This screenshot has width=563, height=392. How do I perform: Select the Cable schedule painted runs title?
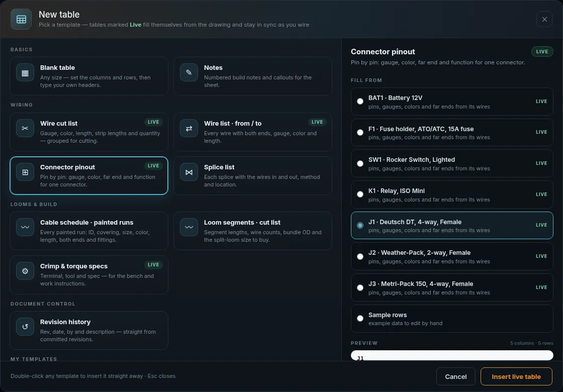coord(86,223)
